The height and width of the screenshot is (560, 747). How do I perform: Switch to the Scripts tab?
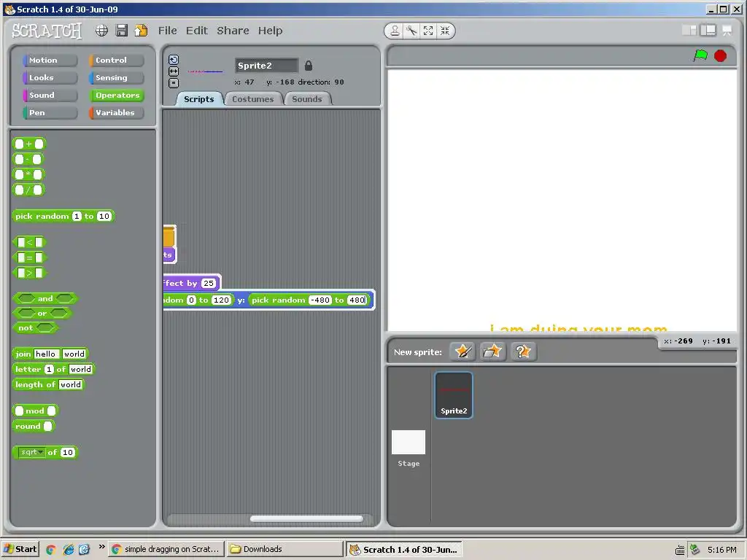(199, 99)
